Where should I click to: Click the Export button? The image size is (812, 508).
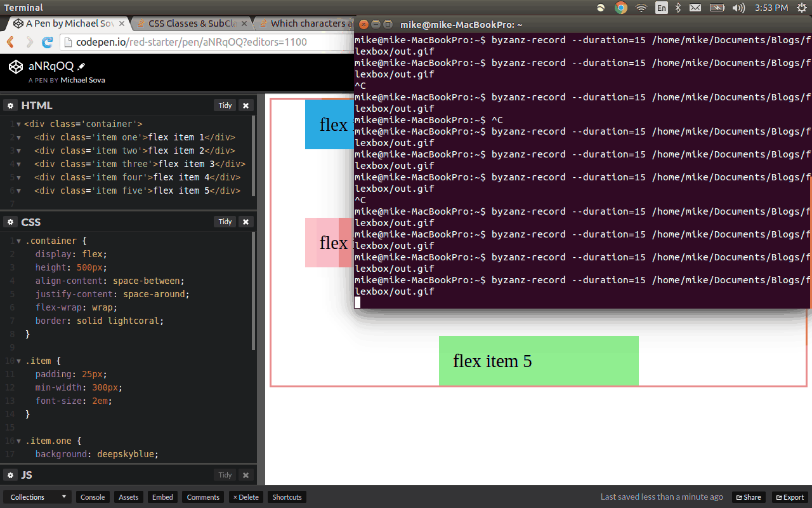790,497
